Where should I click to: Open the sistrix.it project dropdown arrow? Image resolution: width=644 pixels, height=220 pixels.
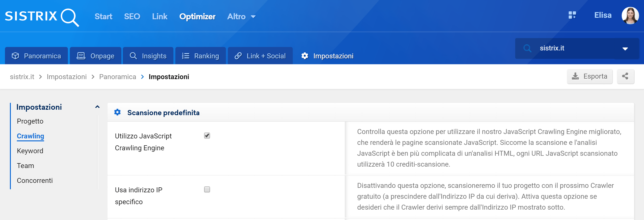click(x=625, y=49)
